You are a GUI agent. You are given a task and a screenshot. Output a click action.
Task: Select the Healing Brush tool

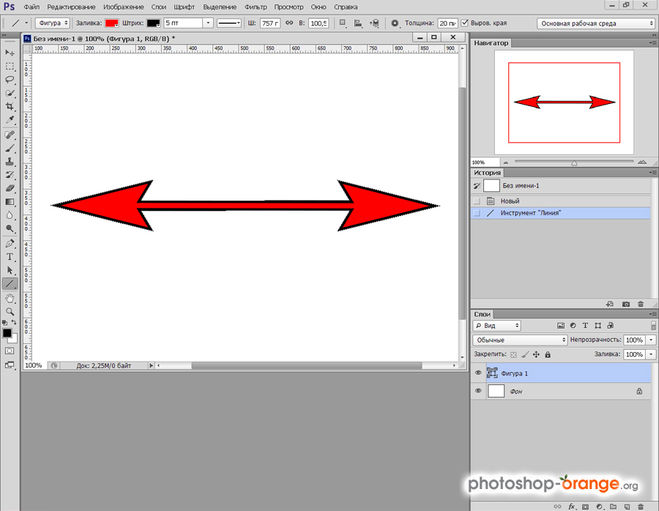[10, 135]
